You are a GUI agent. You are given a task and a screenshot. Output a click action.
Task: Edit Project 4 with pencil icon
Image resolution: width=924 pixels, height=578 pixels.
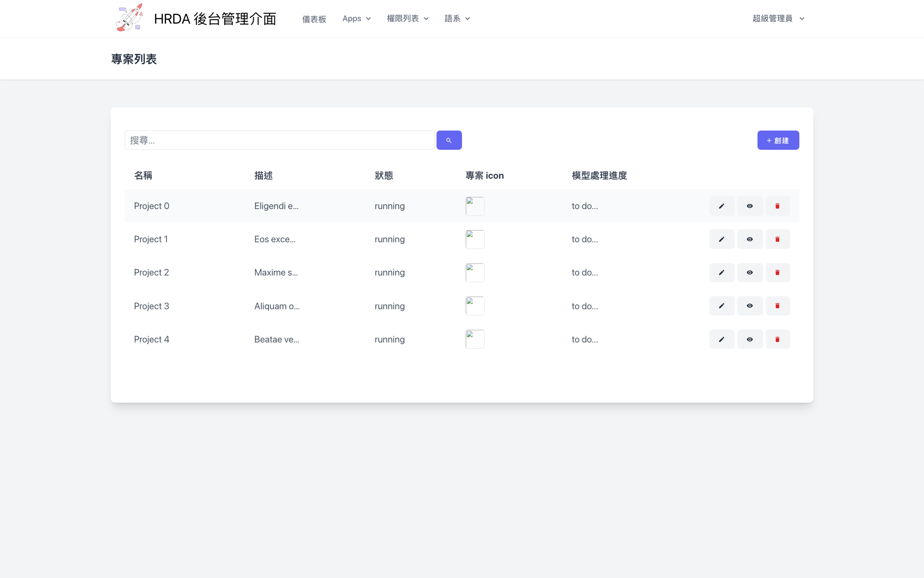point(721,340)
